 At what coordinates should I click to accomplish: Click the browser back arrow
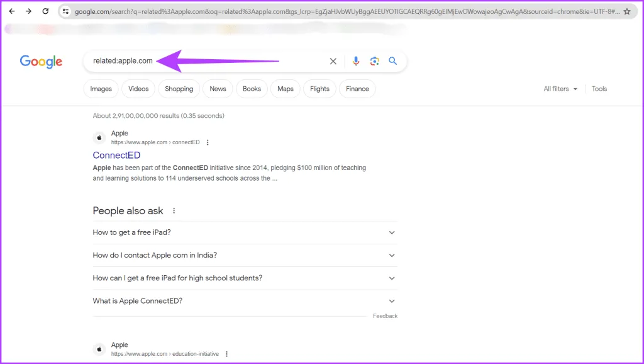11,11
